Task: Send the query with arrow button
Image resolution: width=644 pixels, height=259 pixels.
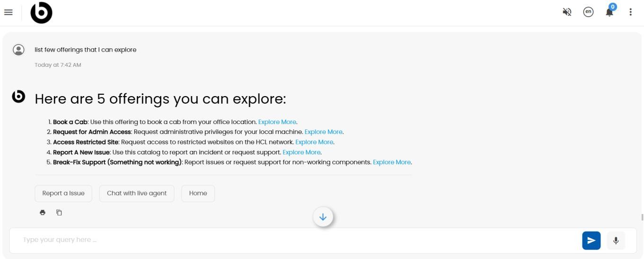Action: click(x=591, y=241)
